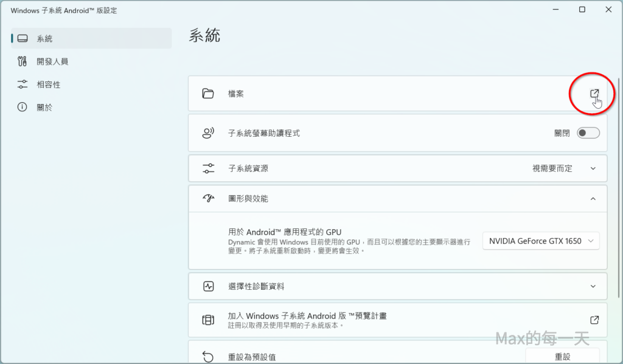Minimize the settings window
Image resolution: width=623 pixels, height=364 pixels.
[x=555, y=10]
